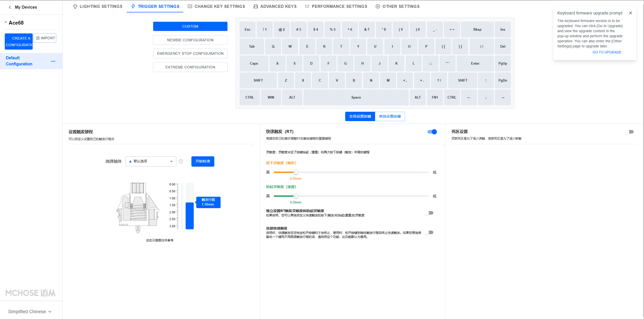Toggle independent RT press and release sensitivity

[429, 213]
